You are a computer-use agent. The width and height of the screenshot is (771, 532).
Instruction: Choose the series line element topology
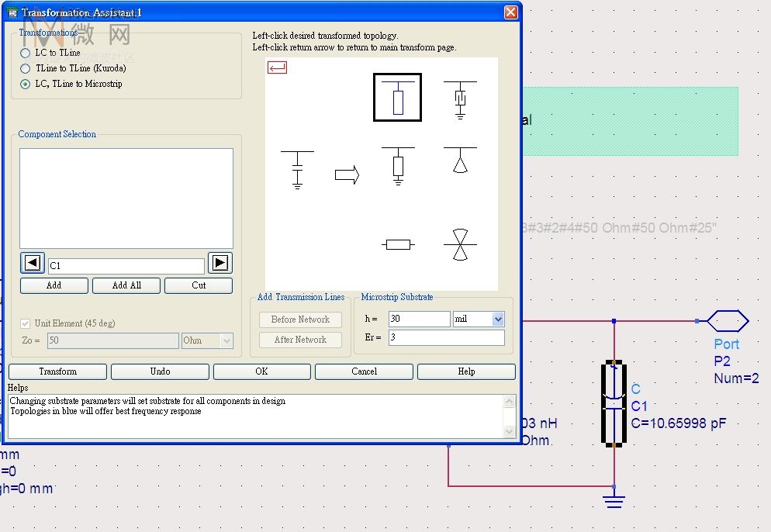click(398, 244)
